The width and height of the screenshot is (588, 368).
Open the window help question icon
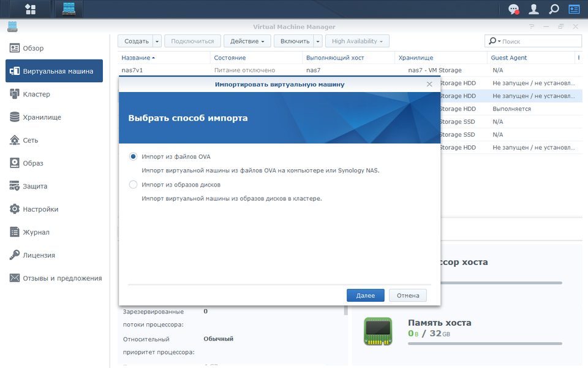pos(532,26)
